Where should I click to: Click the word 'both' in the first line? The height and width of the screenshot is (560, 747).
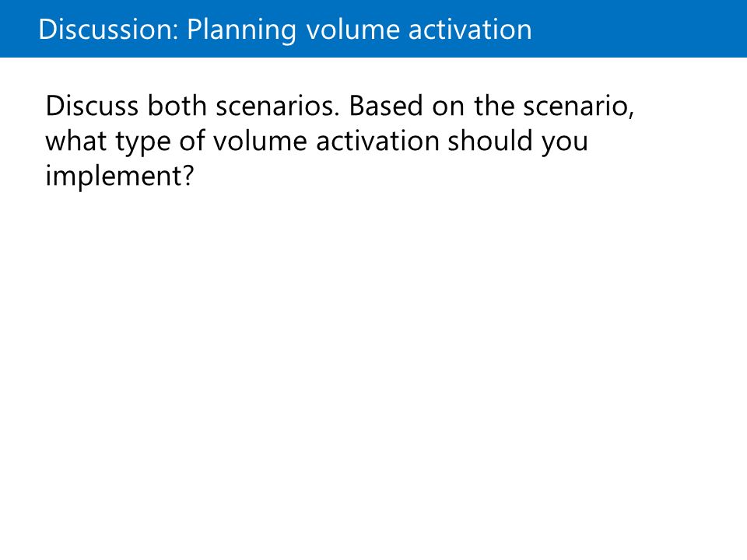point(177,105)
